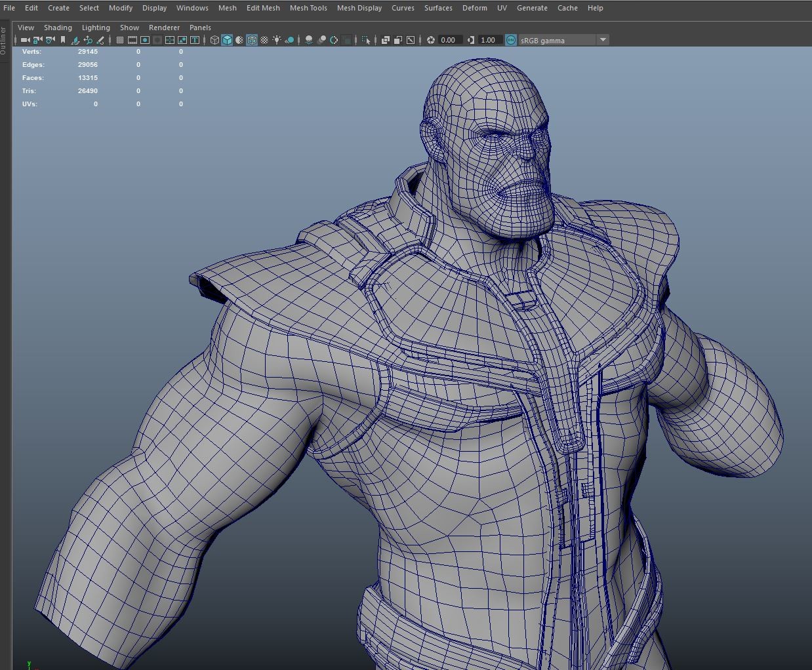
Task: Switch to Wireframe display cube icon
Action: (214, 40)
